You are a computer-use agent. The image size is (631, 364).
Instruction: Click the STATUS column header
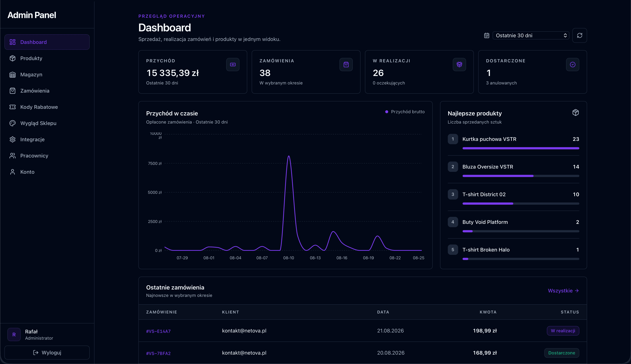pyautogui.click(x=570, y=312)
